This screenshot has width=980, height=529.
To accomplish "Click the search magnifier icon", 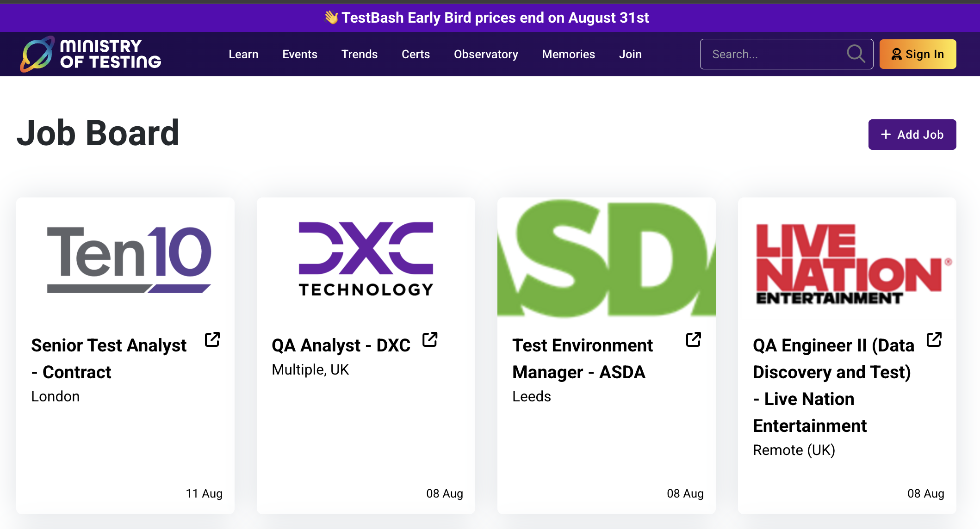I will pyautogui.click(x=856, y=54).
